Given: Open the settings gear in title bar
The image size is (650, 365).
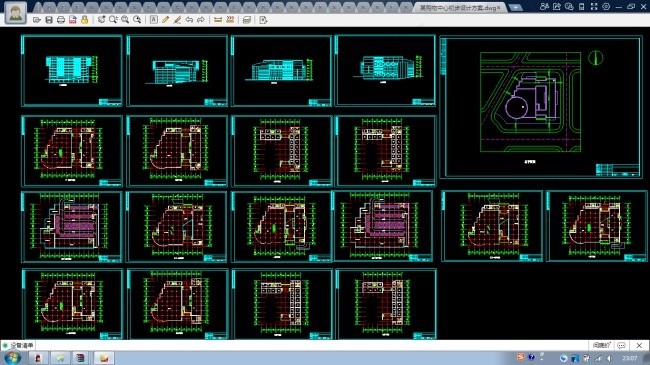Looking at the screenshot, I should (606, 7).
